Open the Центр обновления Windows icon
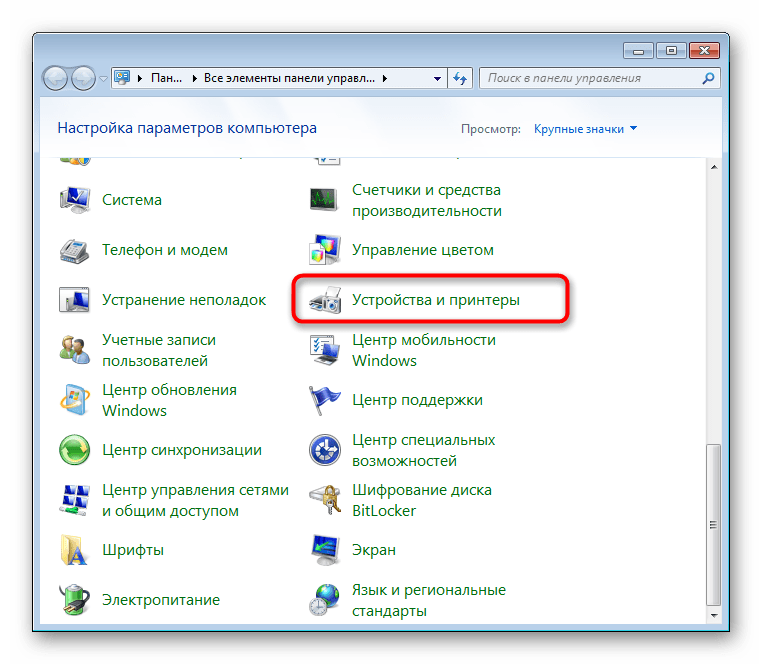The image size is (762, 664). click(74, 400)
